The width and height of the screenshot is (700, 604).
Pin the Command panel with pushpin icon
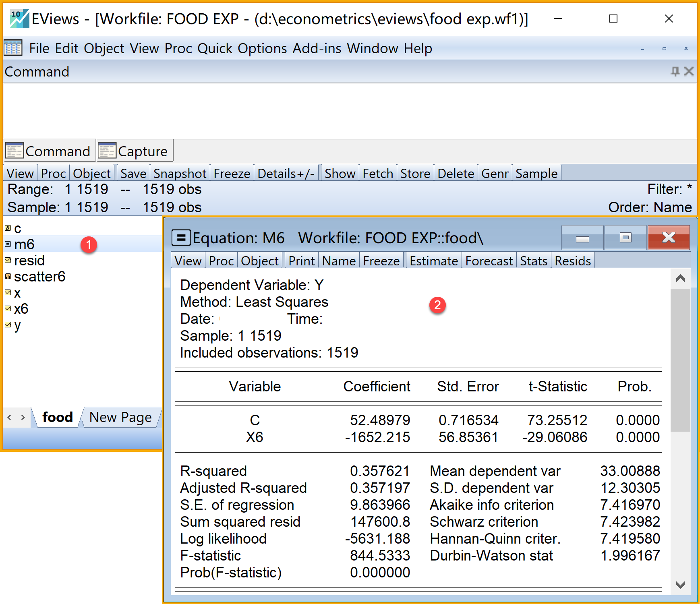(675, 71)
